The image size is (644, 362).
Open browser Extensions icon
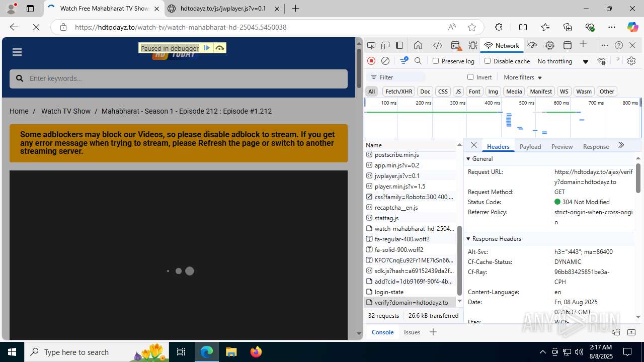coord(499,27)
